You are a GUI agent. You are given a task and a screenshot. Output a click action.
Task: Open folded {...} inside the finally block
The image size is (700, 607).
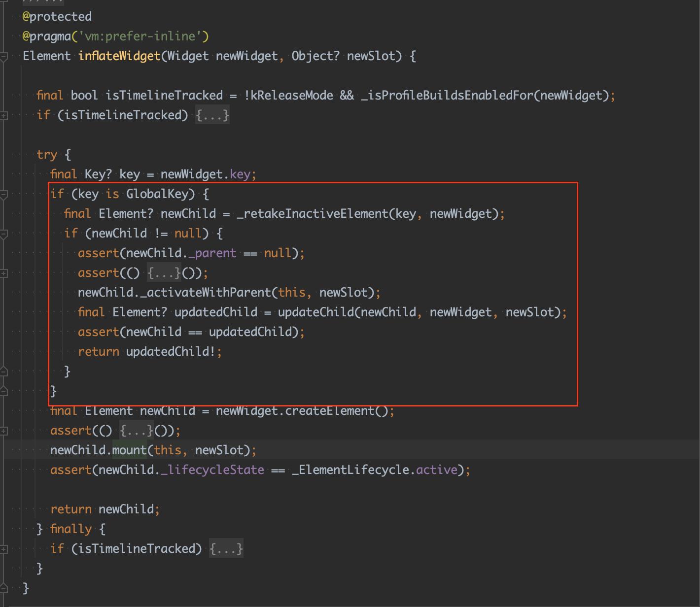pos(226,549)
